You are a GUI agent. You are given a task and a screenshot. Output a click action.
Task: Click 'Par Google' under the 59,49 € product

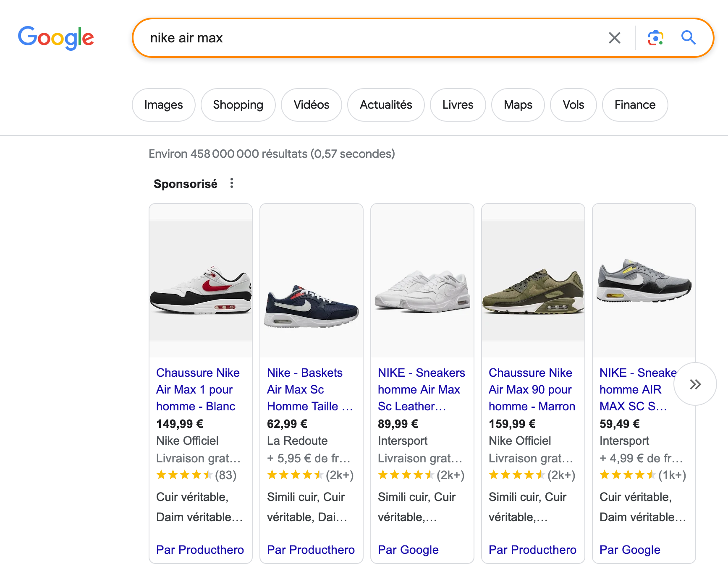coord(630,550)
